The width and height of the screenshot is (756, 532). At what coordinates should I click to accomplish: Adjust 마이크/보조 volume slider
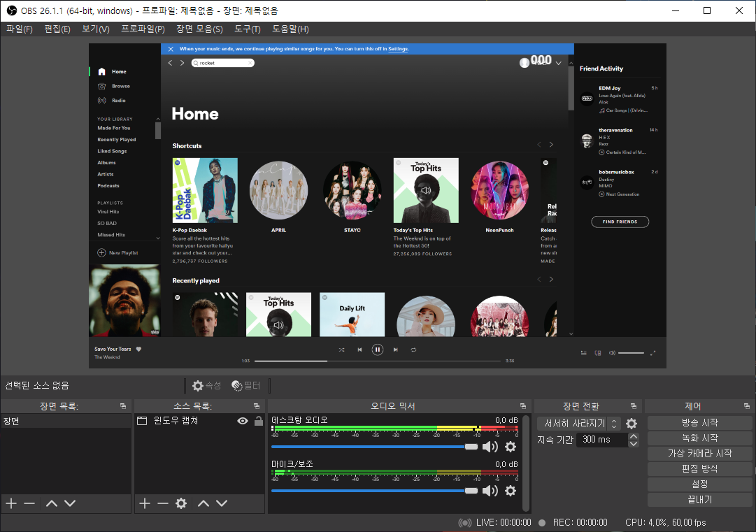click(x=375, y=491)
